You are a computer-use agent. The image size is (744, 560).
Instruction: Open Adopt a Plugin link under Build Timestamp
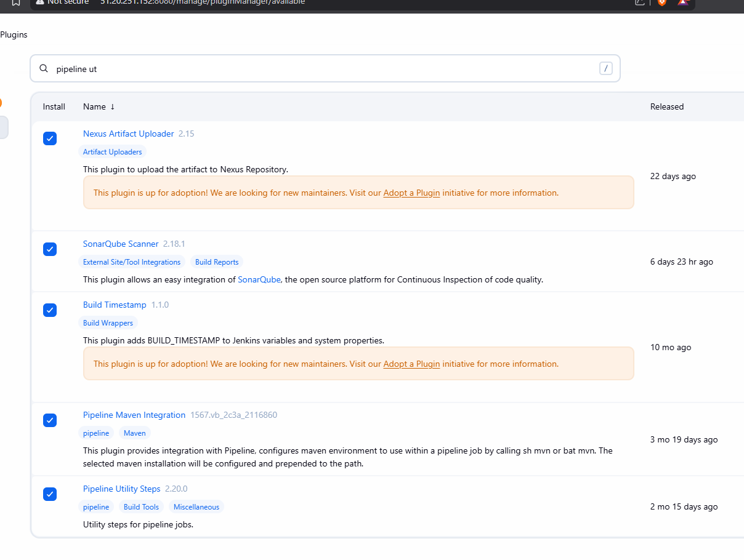[411, 364]
